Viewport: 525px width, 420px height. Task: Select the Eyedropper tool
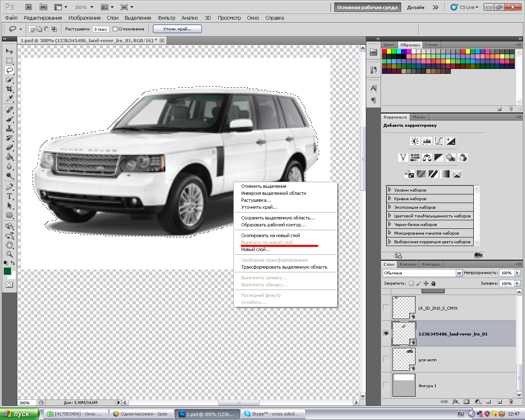click(9, 99)
